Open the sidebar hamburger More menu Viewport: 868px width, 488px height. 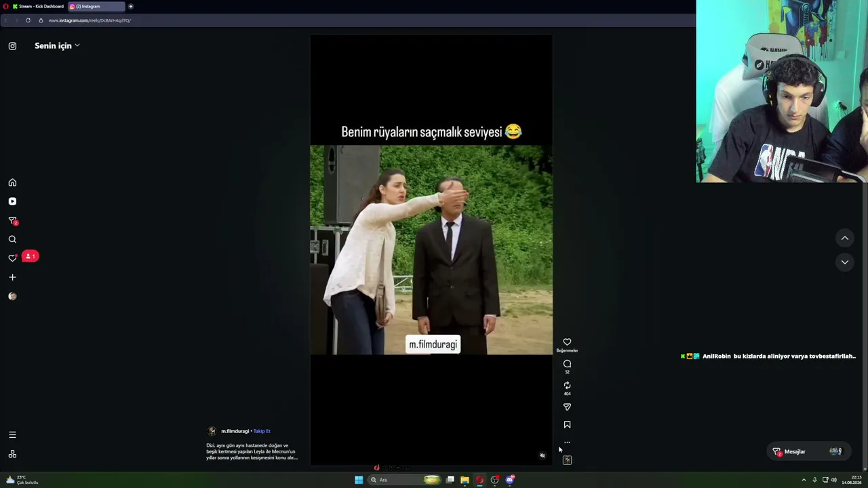pos(12,434)
